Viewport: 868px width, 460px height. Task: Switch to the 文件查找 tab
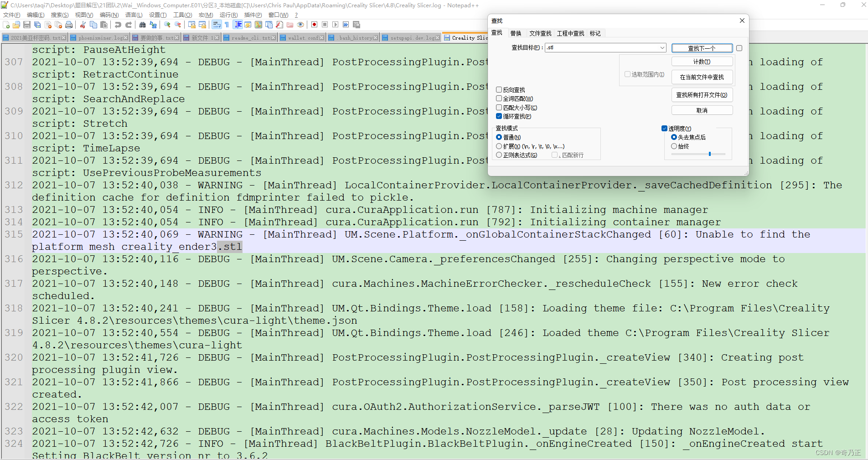coord(540,33)
